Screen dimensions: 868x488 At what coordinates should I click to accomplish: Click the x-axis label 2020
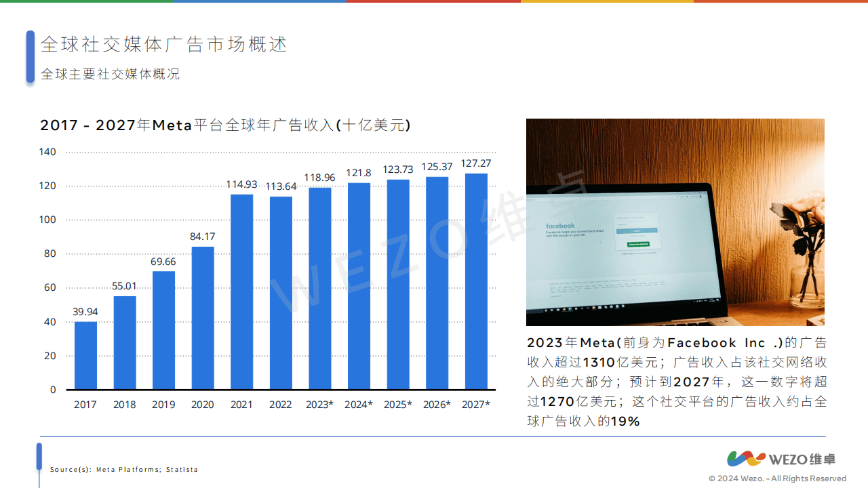203,405
